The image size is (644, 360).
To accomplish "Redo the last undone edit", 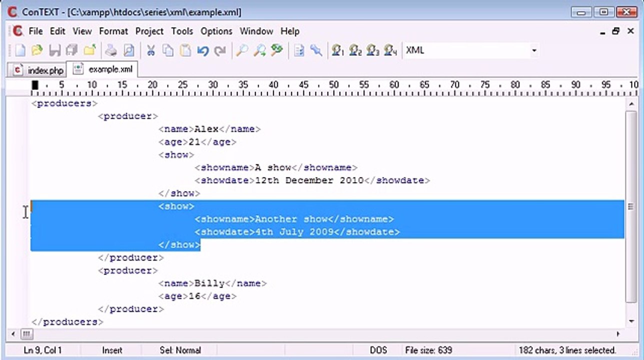I will (x=220, y=50).
